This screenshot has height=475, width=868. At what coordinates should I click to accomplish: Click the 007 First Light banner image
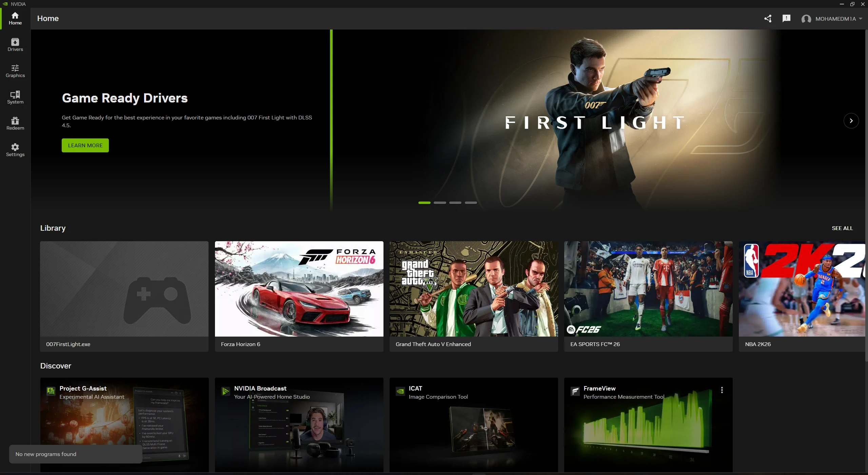click(599, 120)
